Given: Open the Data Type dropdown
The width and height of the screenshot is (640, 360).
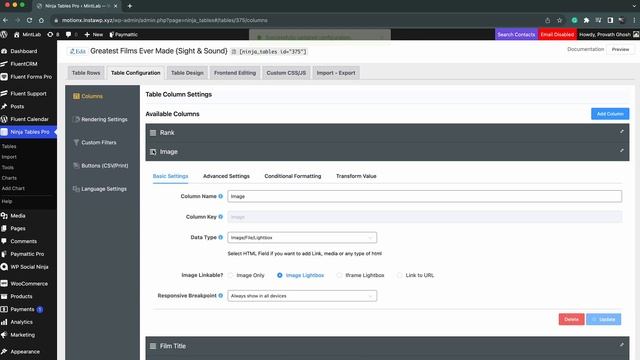Looking at the screenshot, I should coord(302,238).
